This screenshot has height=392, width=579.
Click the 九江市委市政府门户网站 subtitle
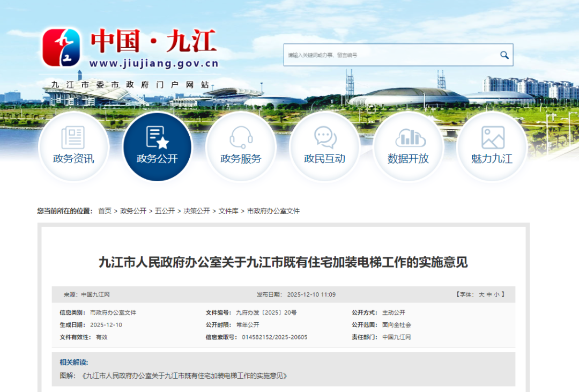tap(130, 85)
